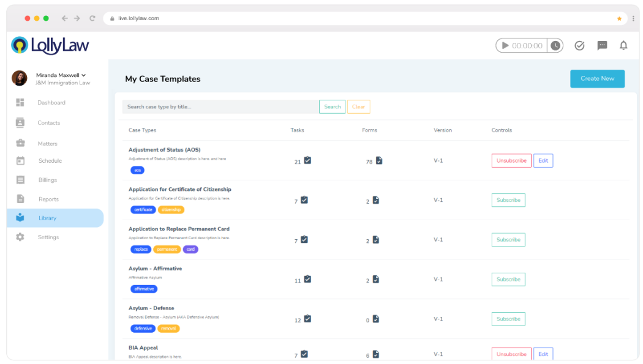Open Schedule in sidebar
This screenshot has height=364, width=643.
coord(50,161)
